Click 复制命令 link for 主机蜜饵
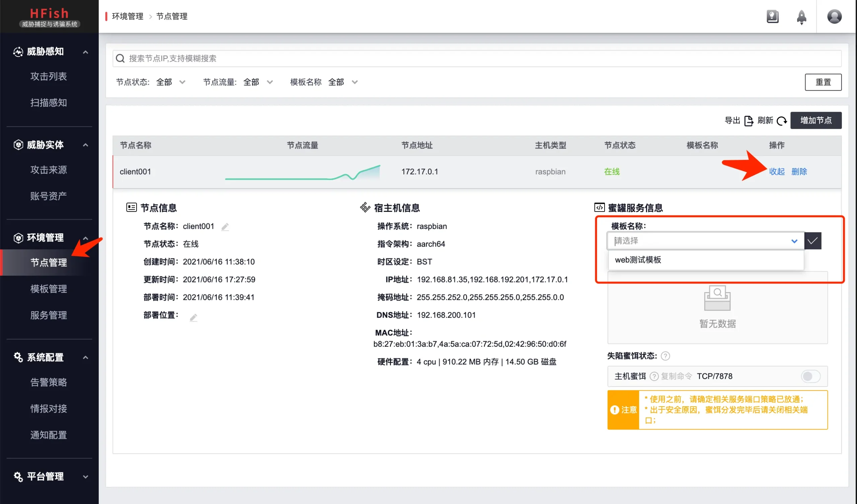857x504 pixels. point(677,376)
